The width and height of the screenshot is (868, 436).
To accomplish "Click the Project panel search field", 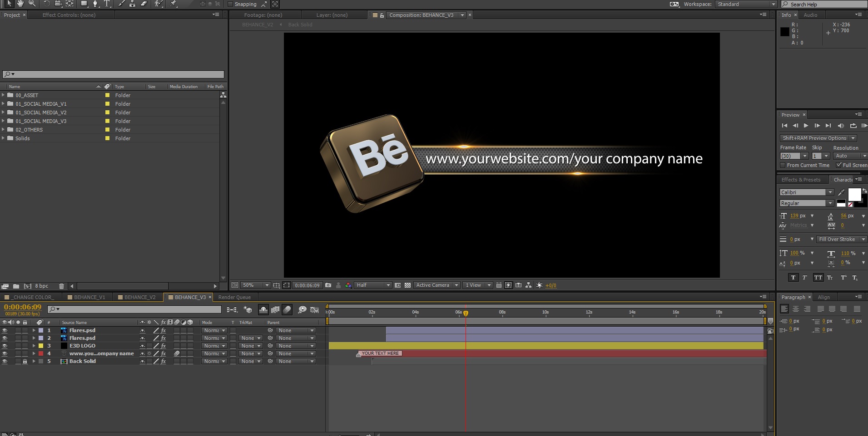I will coord(114,74).
